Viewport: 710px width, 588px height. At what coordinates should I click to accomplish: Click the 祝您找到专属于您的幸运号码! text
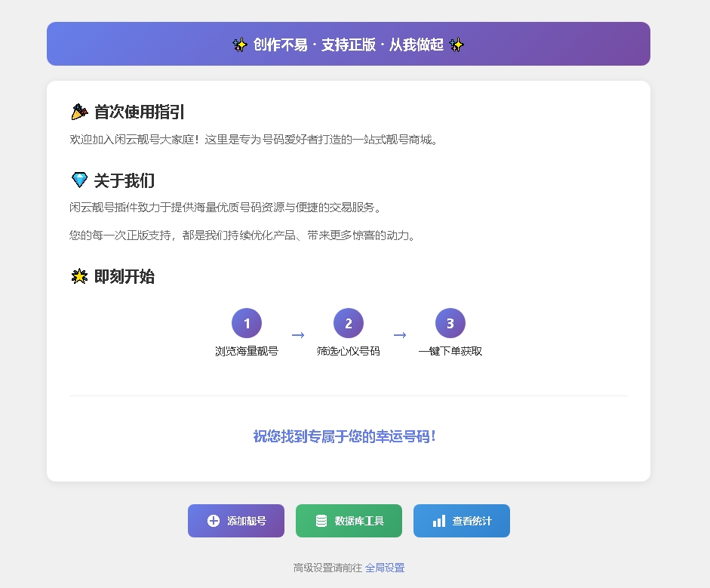[344, 436]
